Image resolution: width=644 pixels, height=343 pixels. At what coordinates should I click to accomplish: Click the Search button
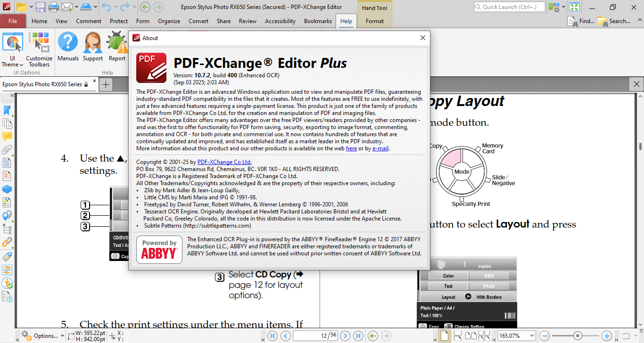click(x=614, y=21)
